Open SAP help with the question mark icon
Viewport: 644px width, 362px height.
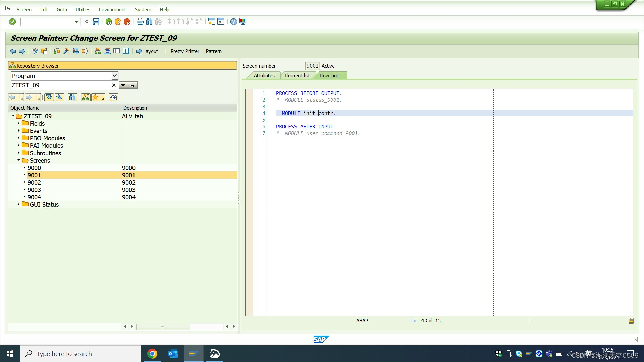233,22
